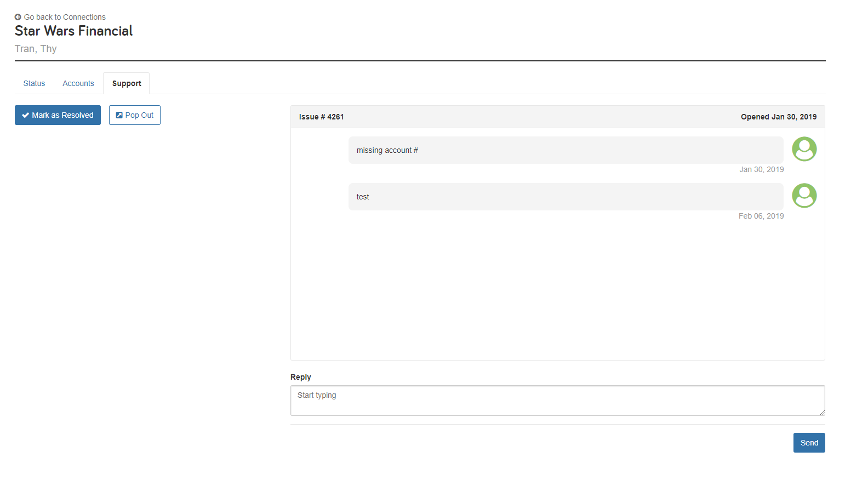Click the back arrow icon beside Connections
Viewport: 868px width, 503px height.
tap(18, 17)
